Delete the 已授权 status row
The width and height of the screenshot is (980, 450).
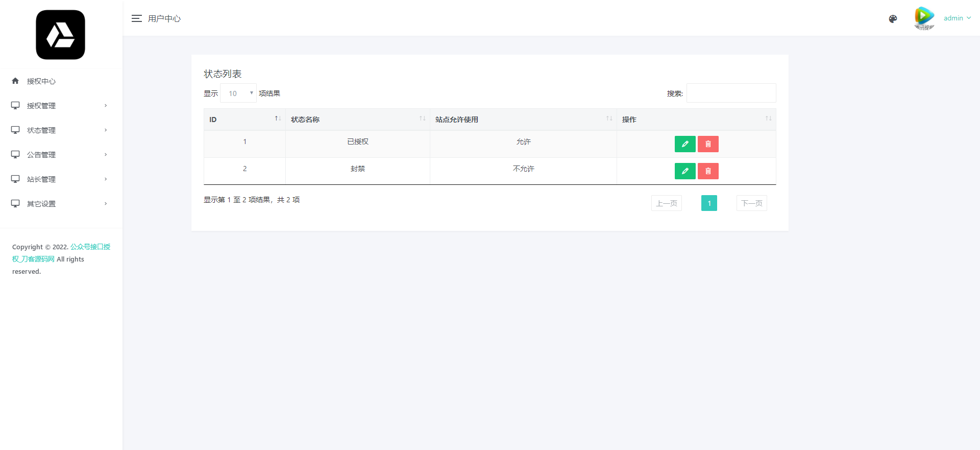point(708,144)
